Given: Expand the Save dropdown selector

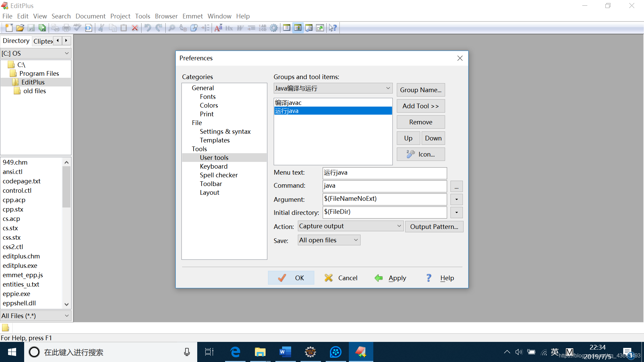Looking at the screenshot, I should [354, 240].
